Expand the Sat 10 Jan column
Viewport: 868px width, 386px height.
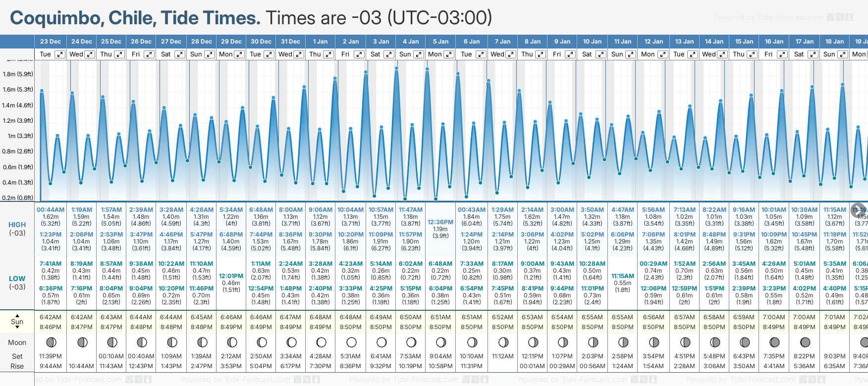(x=600, y=54)
